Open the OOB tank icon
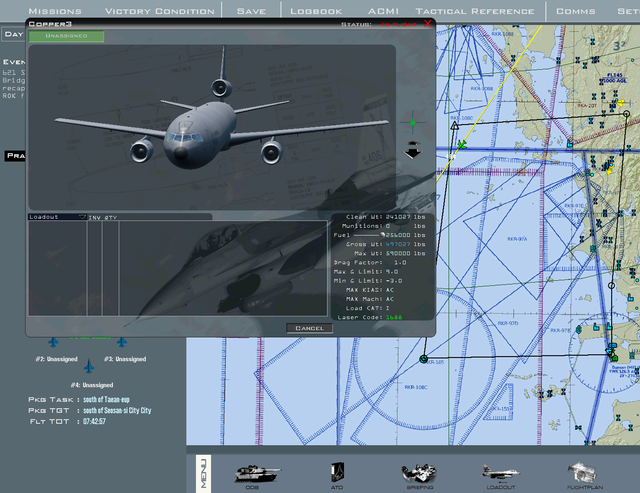 (x=257, y=473)
